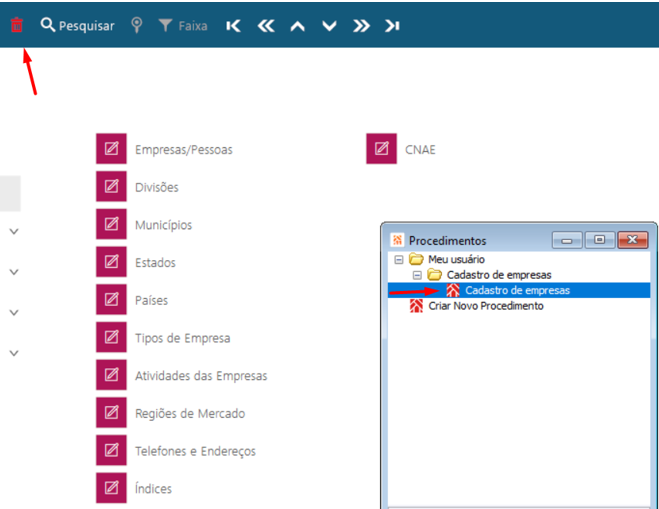Expand the second sidebar chevron

[14, 272]
